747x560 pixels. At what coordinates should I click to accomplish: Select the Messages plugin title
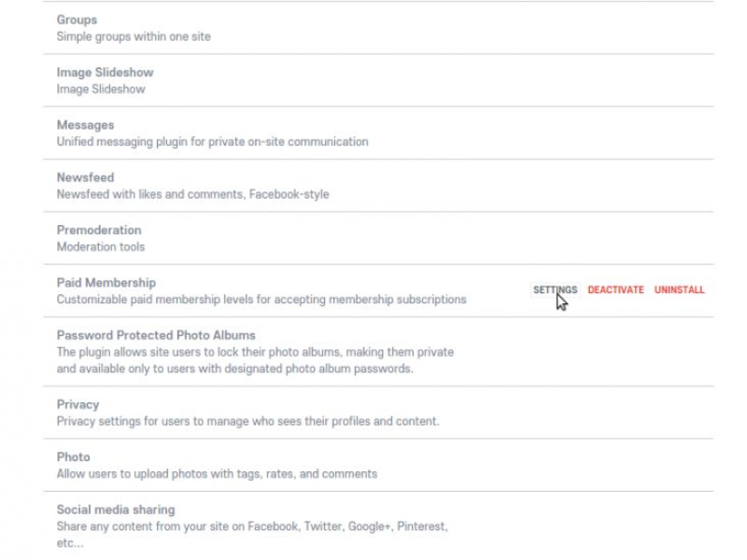coord(85,125)
